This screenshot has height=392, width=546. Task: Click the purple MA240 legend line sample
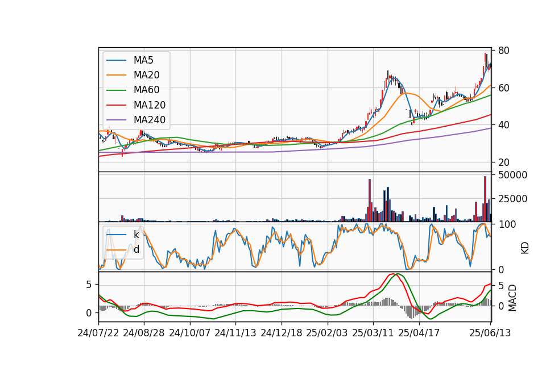coord(116,120)
